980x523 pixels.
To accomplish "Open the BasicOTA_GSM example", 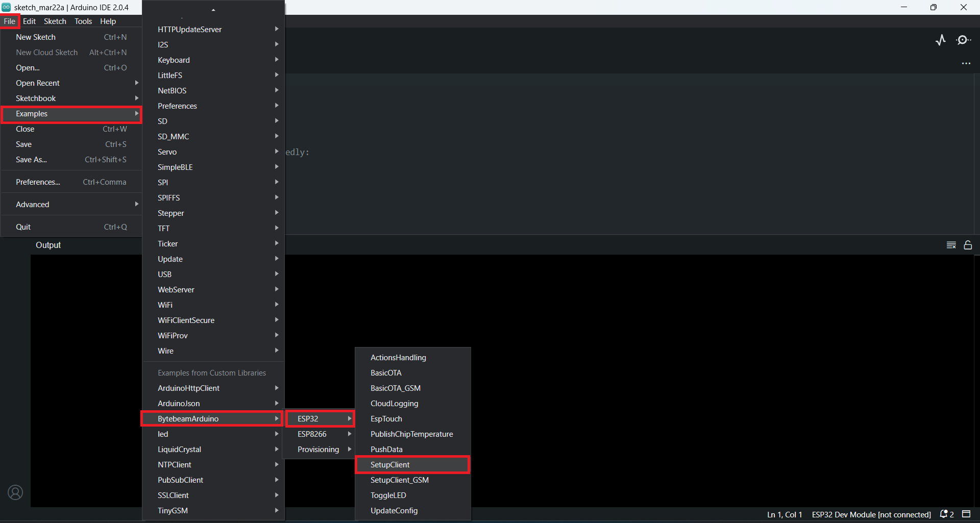I will click(413, 388).
